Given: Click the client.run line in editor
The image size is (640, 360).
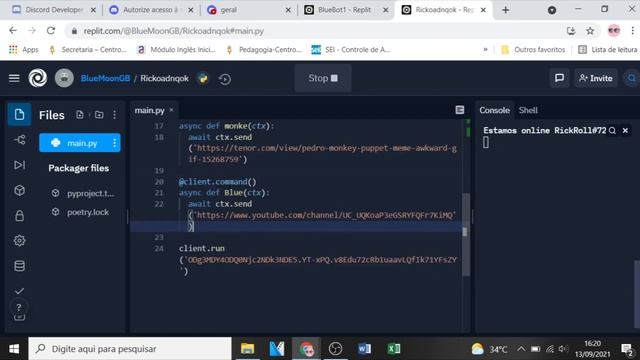Looking at the screenshot, I should point(202,248).
